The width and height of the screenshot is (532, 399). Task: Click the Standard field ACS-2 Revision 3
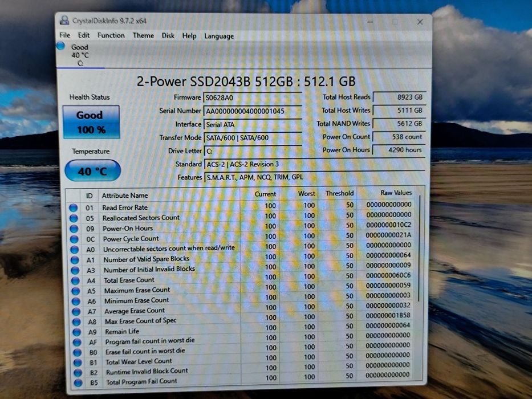click(x=314, y=164)
